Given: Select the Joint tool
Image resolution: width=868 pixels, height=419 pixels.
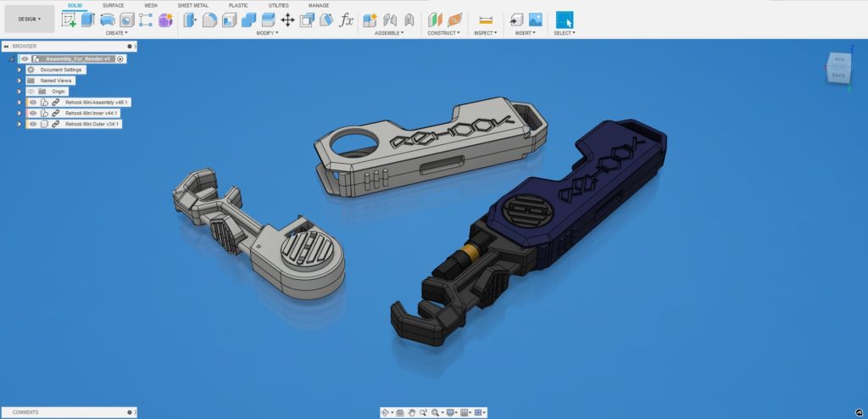Looking at the screenshot, I should tap(390, 20).
